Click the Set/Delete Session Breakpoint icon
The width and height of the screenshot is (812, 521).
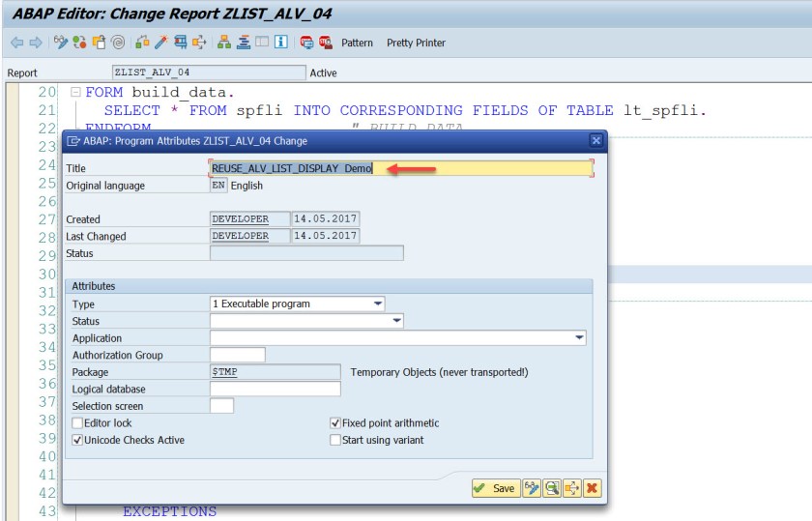tap(306, 43)
